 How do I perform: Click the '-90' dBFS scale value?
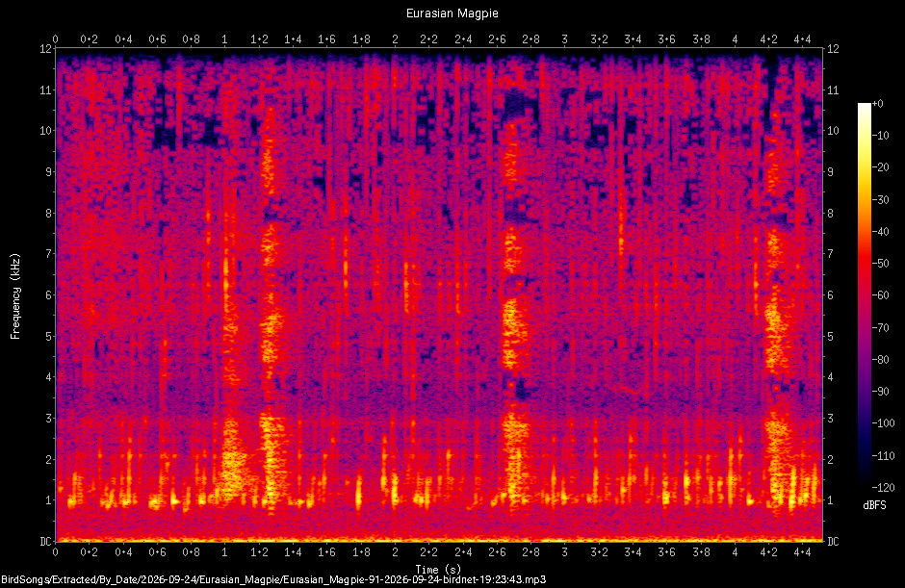pos(880,392)
